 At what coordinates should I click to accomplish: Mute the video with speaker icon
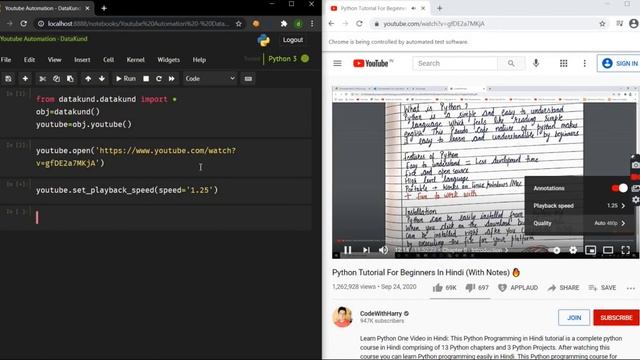[383, 250]
